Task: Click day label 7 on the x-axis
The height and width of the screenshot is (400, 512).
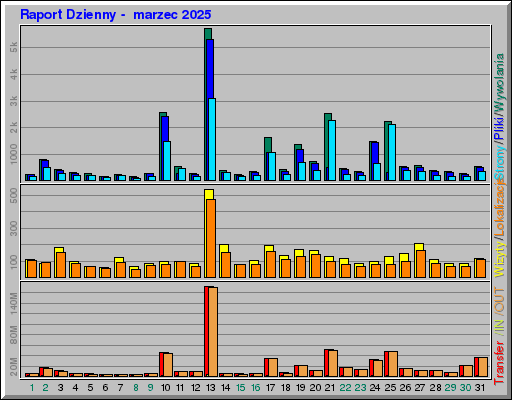Action: pos(120,388)
